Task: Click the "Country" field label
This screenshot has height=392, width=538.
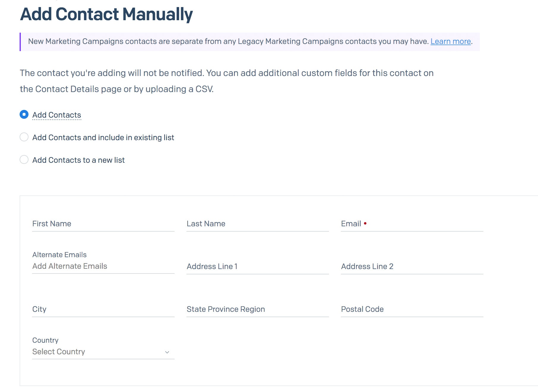Action: [45, 340]
